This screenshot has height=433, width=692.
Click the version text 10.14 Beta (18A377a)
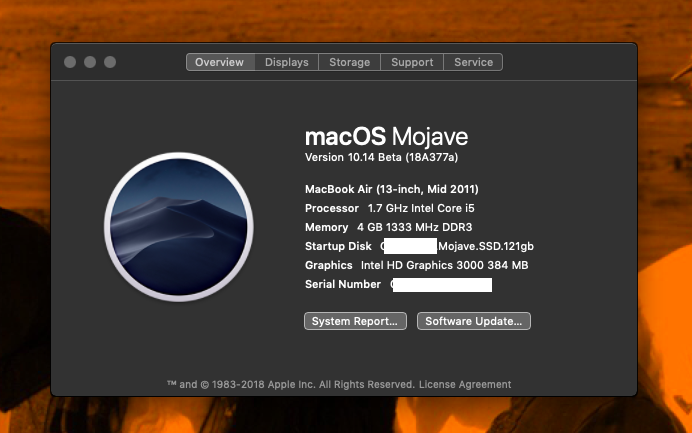point(402,158)
